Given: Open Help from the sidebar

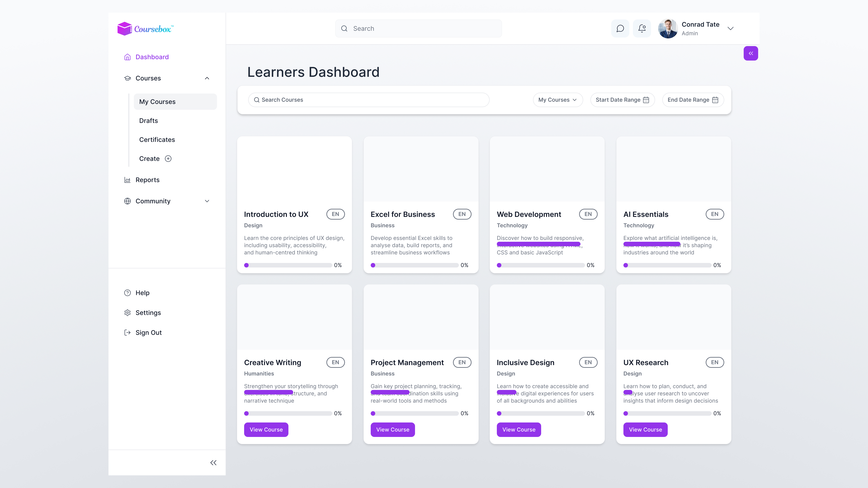Looking at the screenshot, I should pos(142,293).
